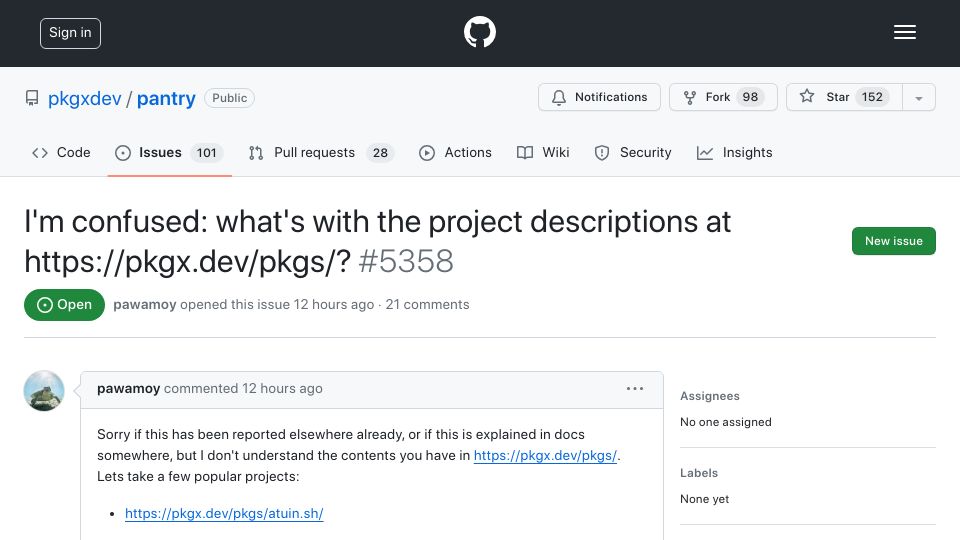
Task: Star the pantry repository
Action: coord(844,97)
